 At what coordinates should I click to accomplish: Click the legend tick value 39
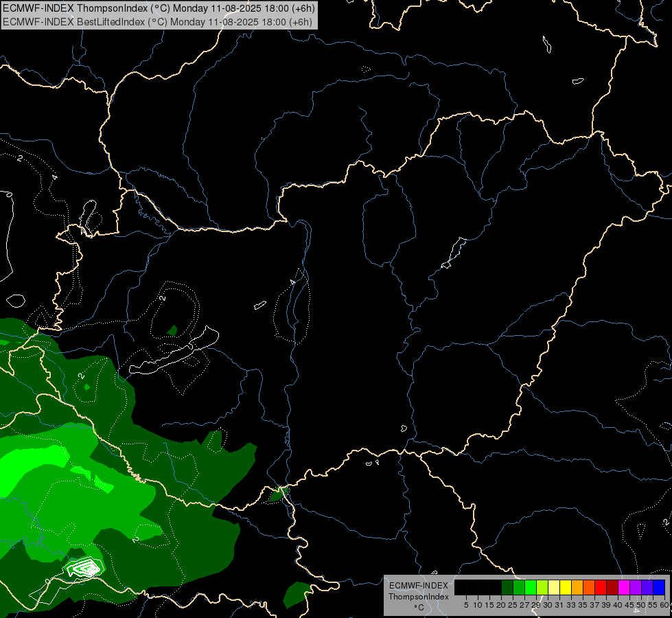click(605, 605)
